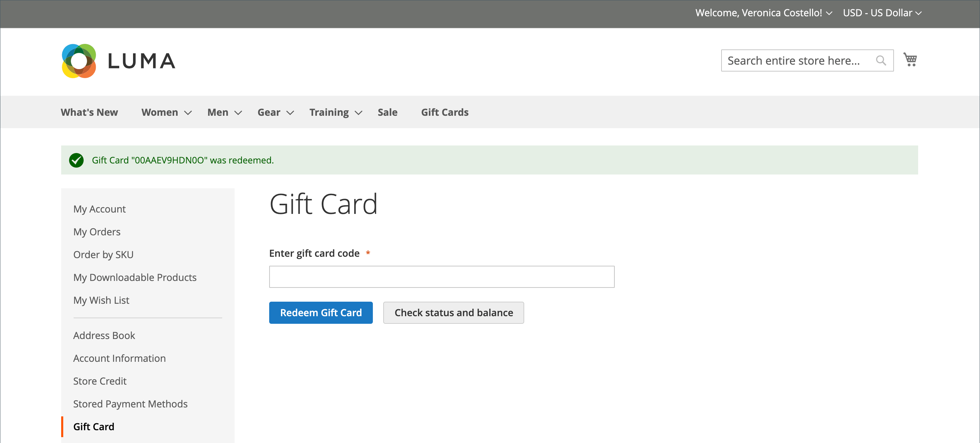Click the green success checkmark icon
Screen dimensions: 980x443
(76, 160)
